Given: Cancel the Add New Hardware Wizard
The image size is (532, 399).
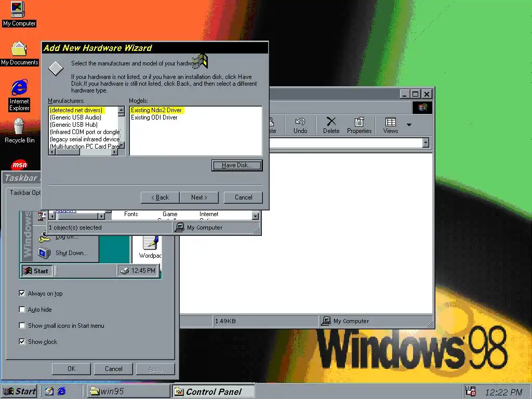Looking at the screenshot, I should [243, 197].
